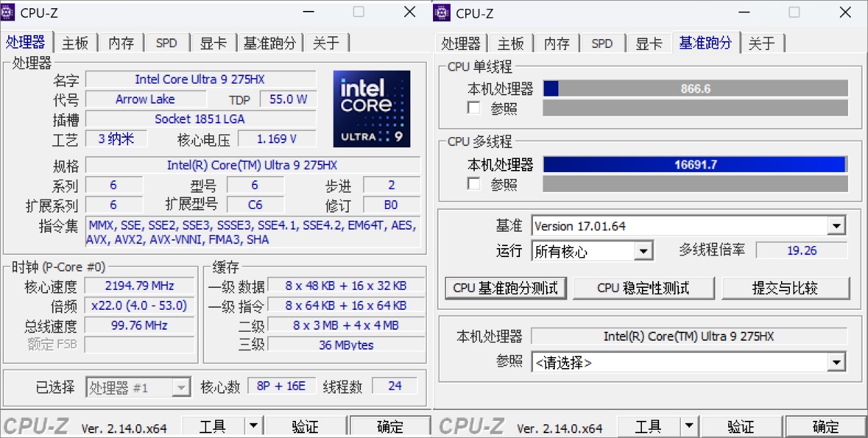This screenshot has height=438, width=868.
Task: Click the 一级 指令 cache value
Action: pos(346,306)
